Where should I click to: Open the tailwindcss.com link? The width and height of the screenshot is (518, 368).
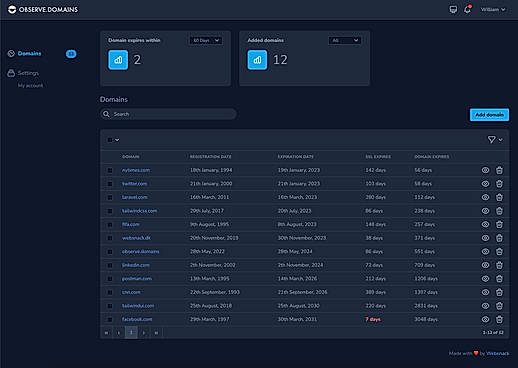(139, 211)
